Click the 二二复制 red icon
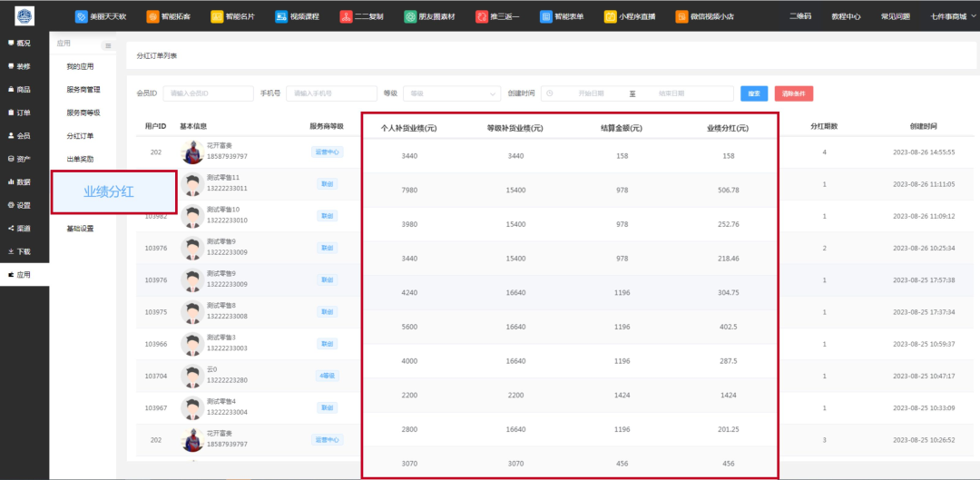The width and height of the screenshot is (980, 480). tap(347, 16)
